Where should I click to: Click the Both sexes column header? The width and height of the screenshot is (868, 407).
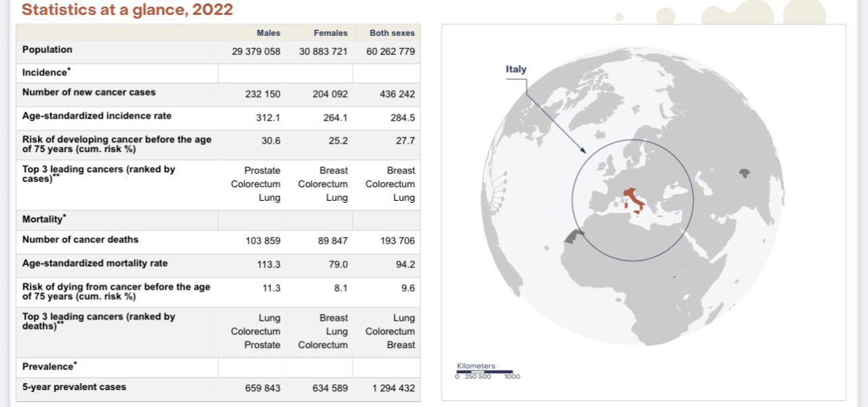point(392,33)
